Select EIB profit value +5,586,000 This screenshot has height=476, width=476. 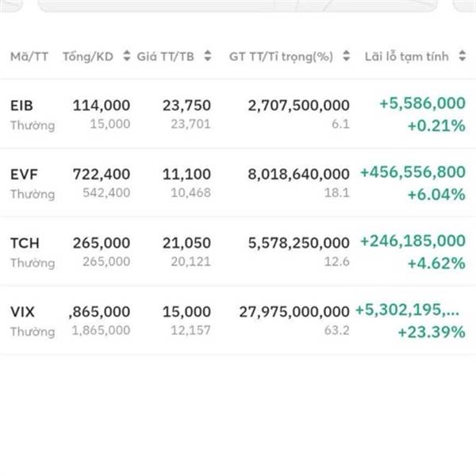(422, 103)
